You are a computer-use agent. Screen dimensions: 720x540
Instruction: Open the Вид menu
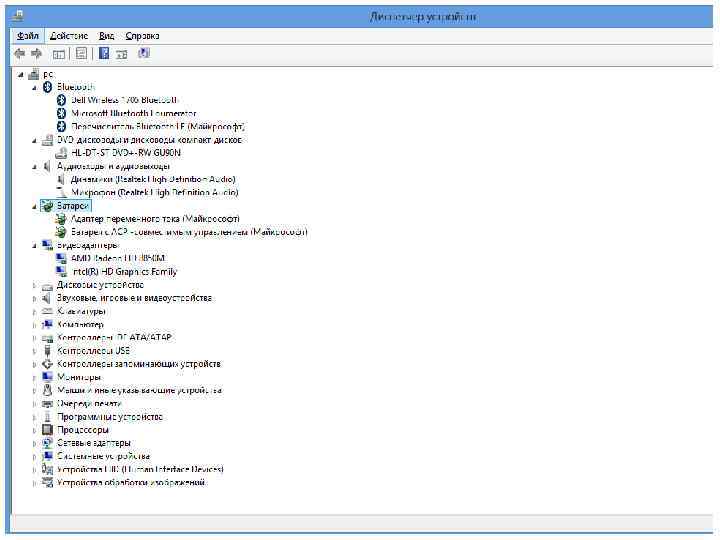coord(107,36)
